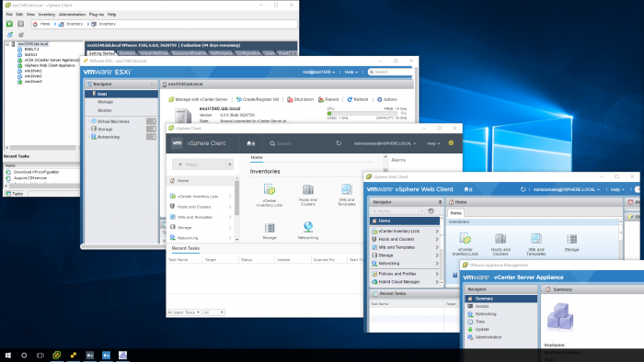Select win10vm1 in legacy client inventory tree
Screen dimensions: 644x362
pos(33,71)
